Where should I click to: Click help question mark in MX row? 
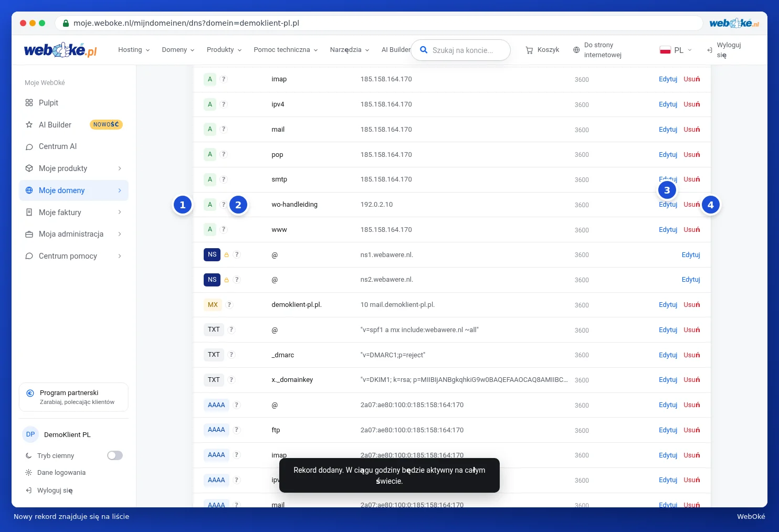pyautogui.click(x=229, y=305)
